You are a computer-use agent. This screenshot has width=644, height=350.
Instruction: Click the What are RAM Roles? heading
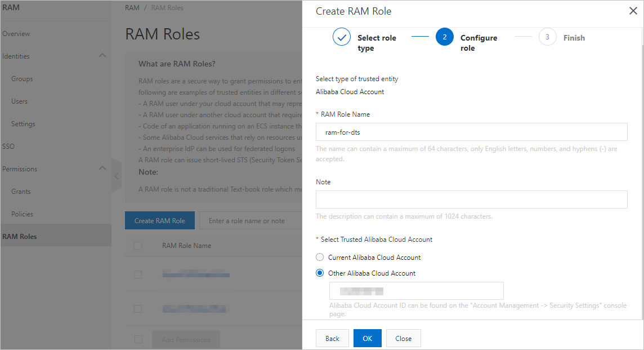click(177, 64)
